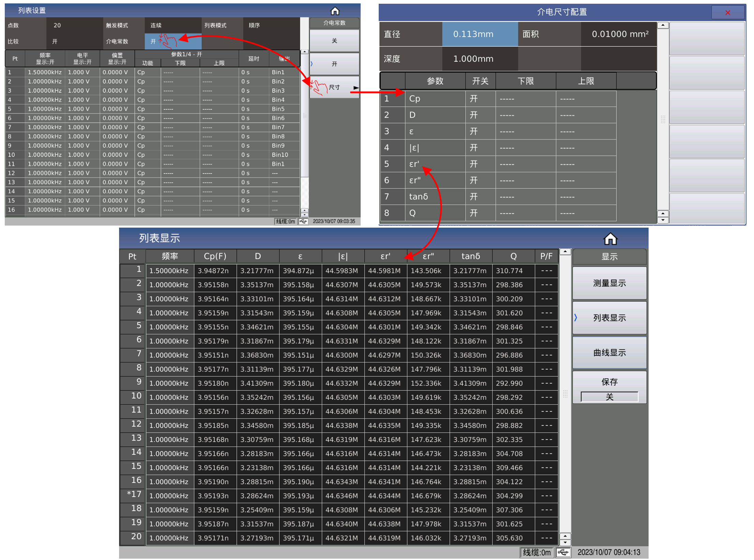Viewport: 754px width, 560px height.
Task: Click the scroll-up arrow of the 列表设置 table
Action: pyautogui.click(x=305, y=52)
